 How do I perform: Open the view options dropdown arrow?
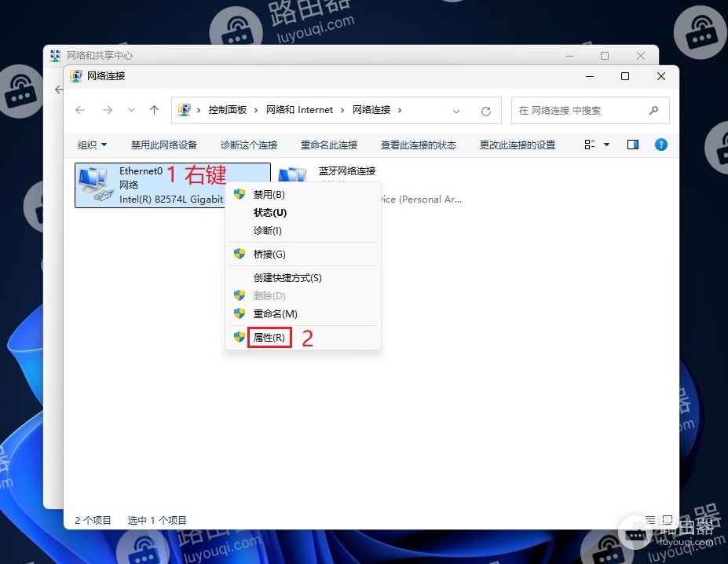click(x=606, y=145)
